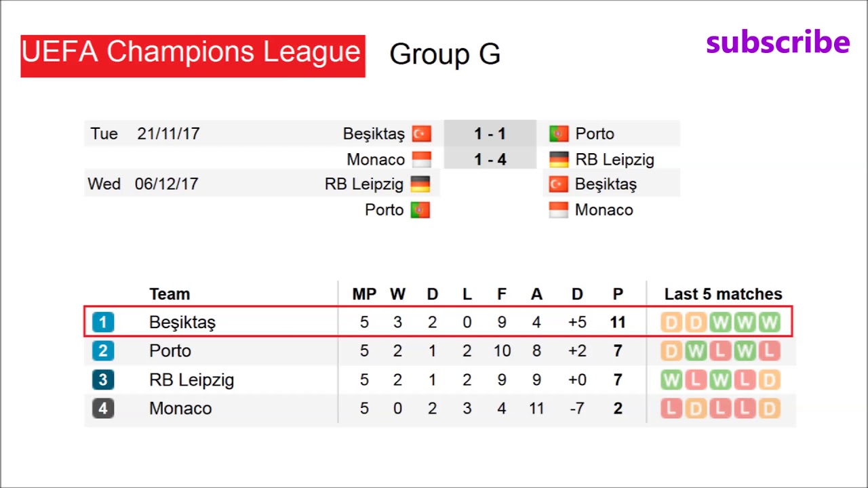Click the first green W badge in RB Leipzig row
The width and height of the screenshot is (868, 488).
[671, 380]
